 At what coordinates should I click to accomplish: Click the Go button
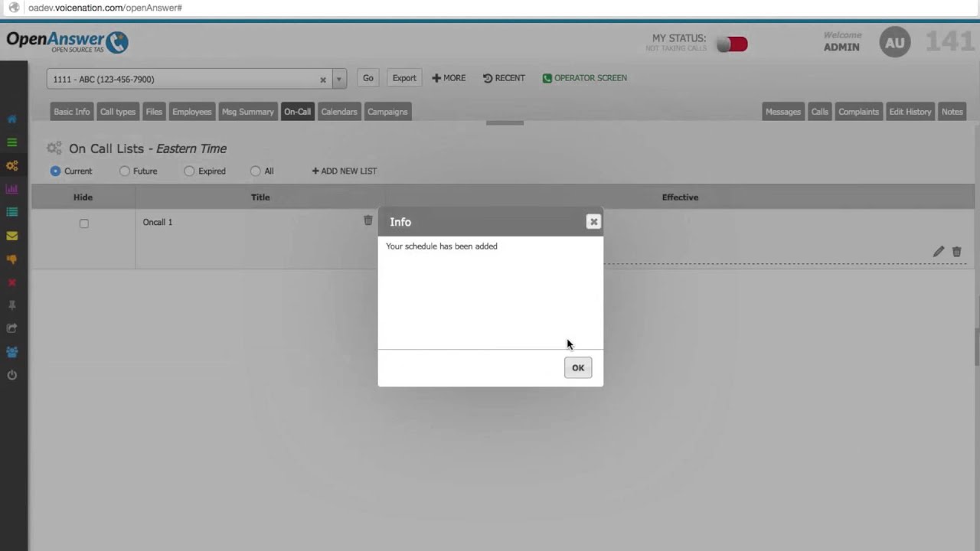(x=368, y=78)
